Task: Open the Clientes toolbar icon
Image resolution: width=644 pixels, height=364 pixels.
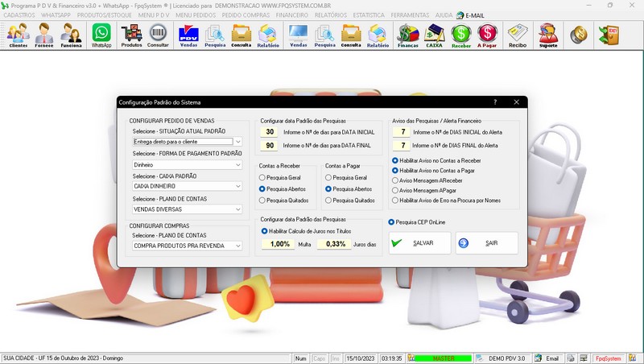Action: tap(18, 35)
